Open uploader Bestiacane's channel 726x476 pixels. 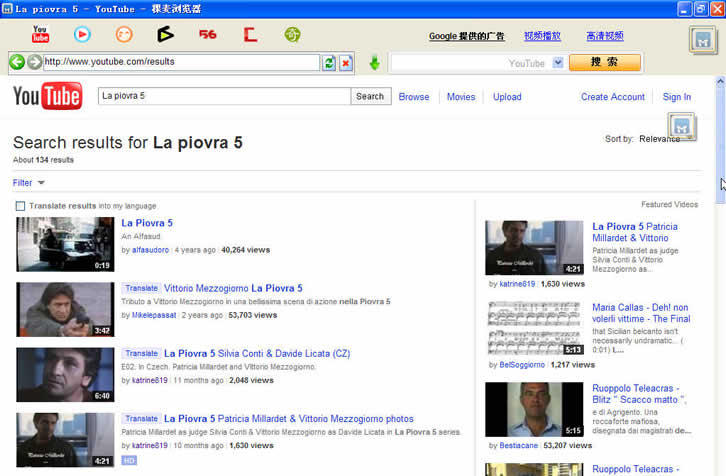pyautogui.click(x=519, y=445)
